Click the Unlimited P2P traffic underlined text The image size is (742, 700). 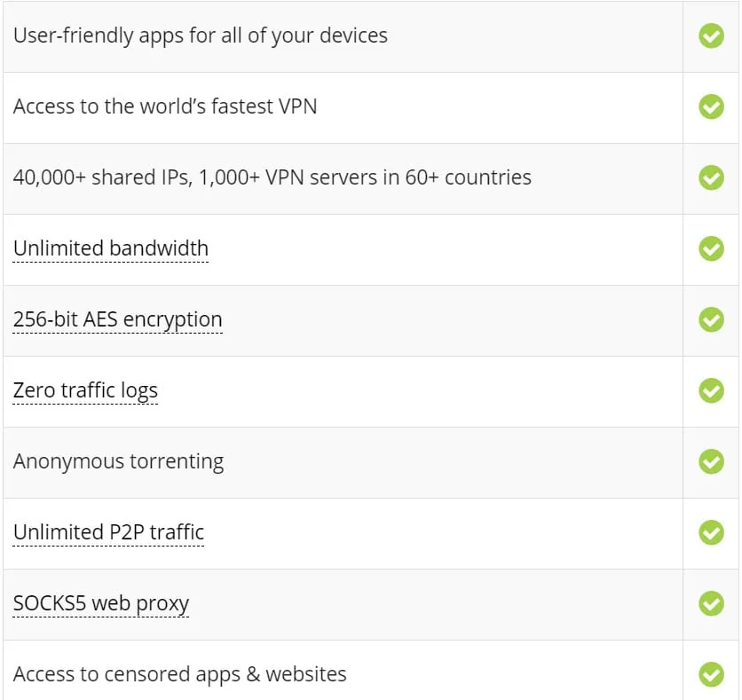tap(109, 533)
